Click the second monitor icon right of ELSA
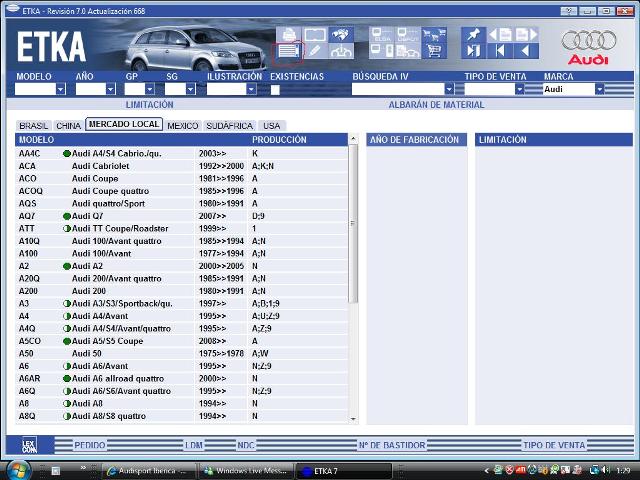This screenshot has width=640, height=480. click(x=408, y=34)
